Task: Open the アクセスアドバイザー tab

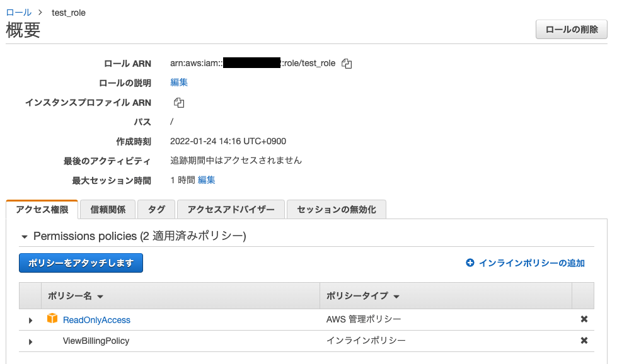Action: point(231,210)
